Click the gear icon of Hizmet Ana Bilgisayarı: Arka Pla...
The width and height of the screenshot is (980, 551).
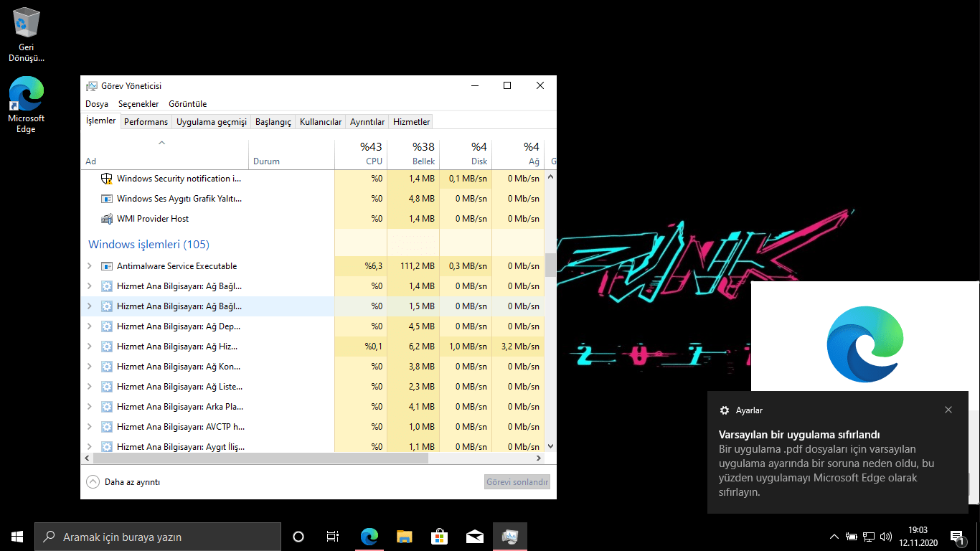coord(107,407)
